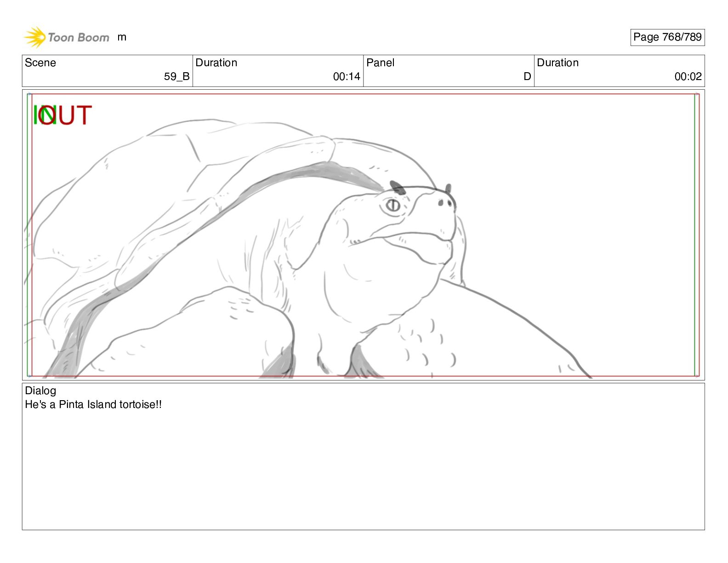Select the panel duration value 00:02
This screenshot has width=728, height=563.
point(688,77)
